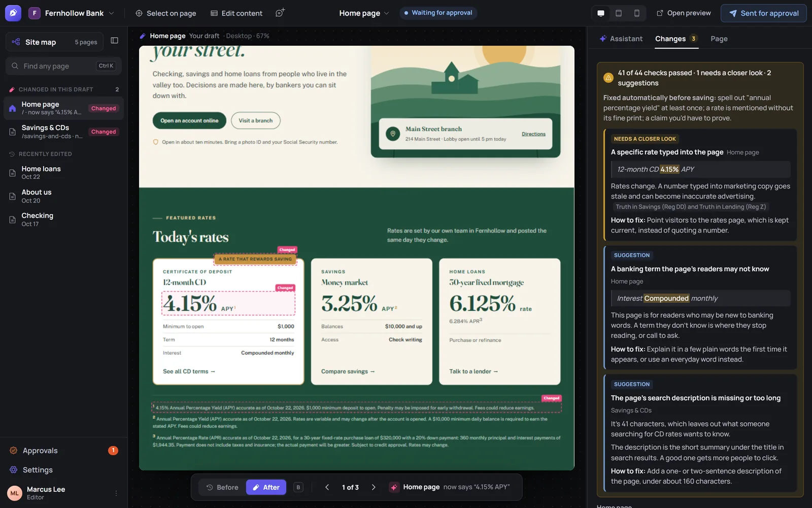Viewport: 812px width, 508px height.
Task: Click See all CD terms link
Action: [x=189, y=371]
